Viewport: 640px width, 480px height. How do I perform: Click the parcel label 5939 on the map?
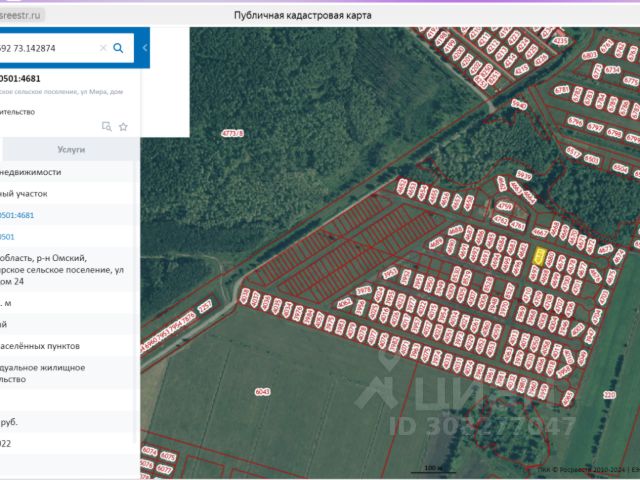click(x=524, y=175)
